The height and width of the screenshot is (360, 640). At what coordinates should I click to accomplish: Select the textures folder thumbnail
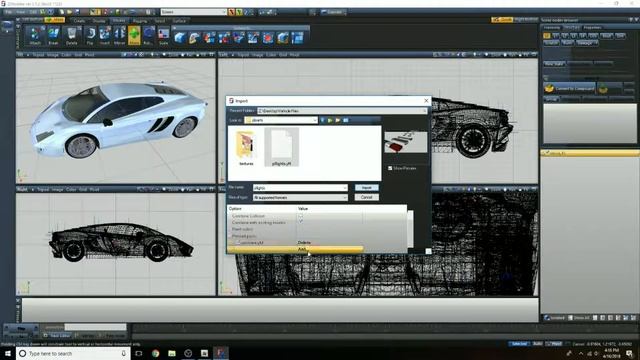[x=246, y=147]
